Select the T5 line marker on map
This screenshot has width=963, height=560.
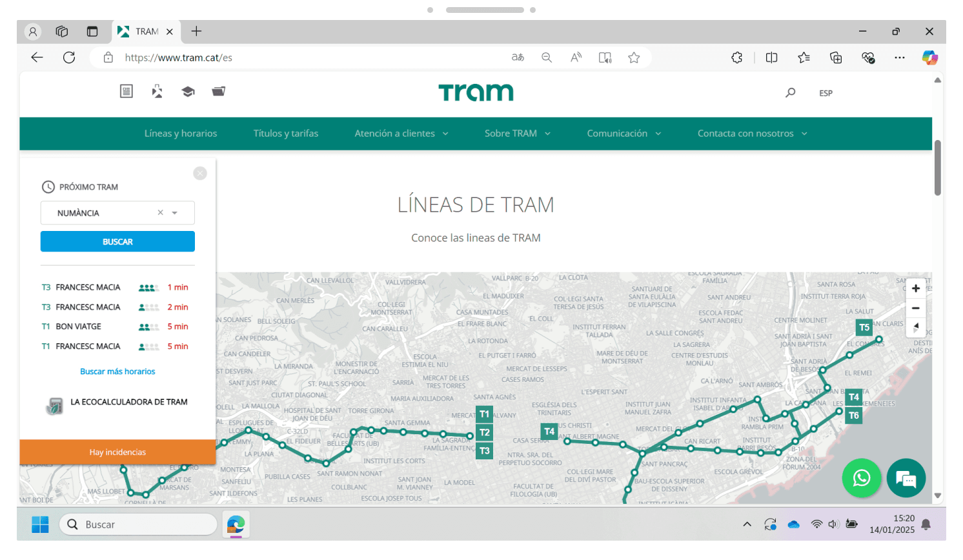864,327
